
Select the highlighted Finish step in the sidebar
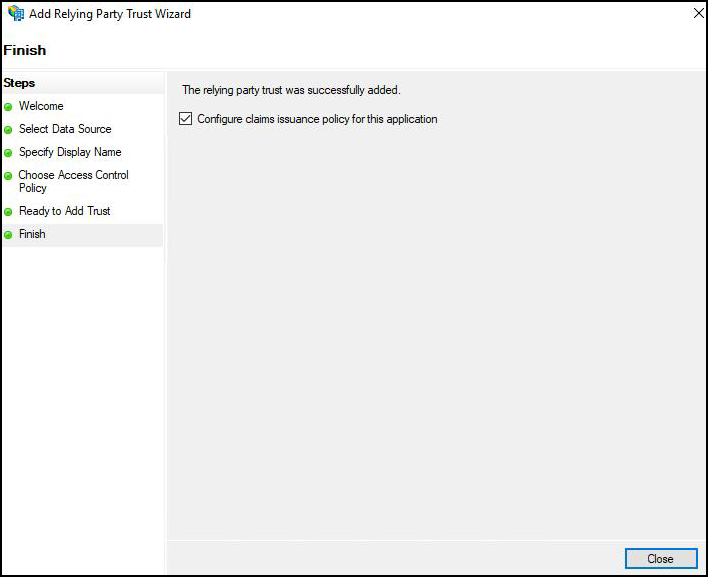pyautogui.click(x=32, y=234)
